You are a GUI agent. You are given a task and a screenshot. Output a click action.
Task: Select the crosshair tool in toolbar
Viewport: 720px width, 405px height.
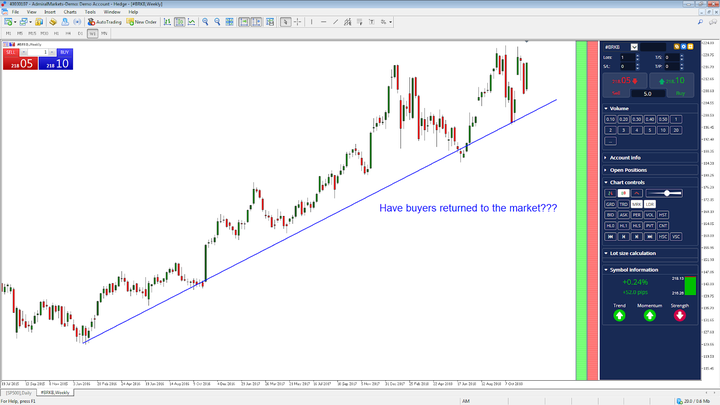[299, 21]
